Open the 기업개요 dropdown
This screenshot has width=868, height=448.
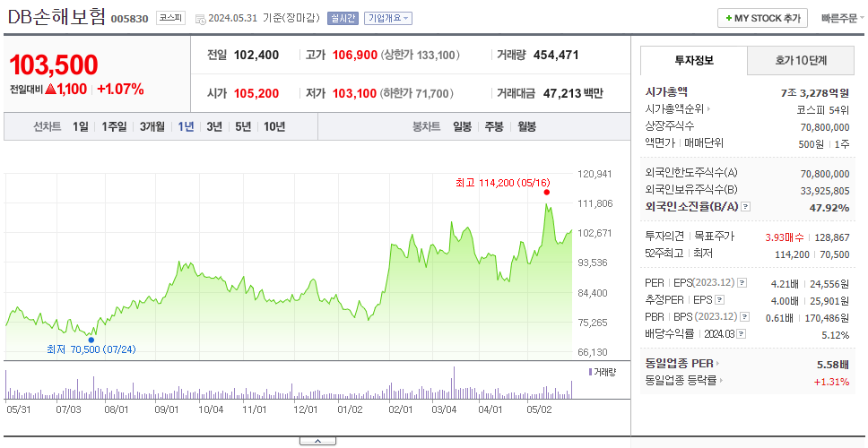click(x=388, y=18)
